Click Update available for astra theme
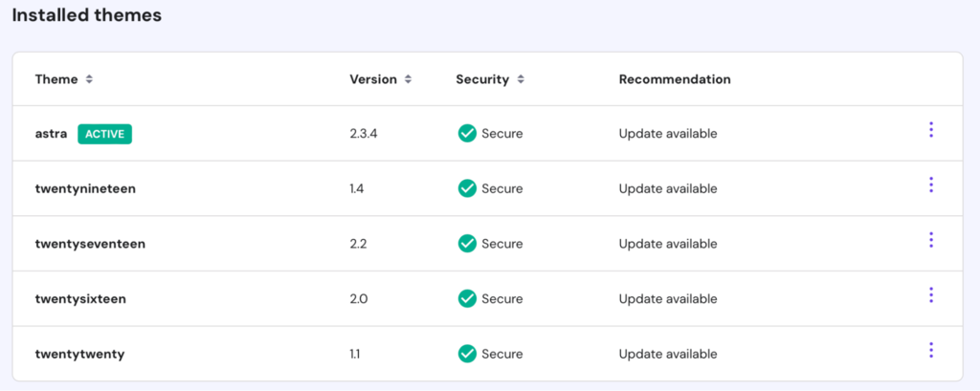The image size is (980, 391). (668, 134)
